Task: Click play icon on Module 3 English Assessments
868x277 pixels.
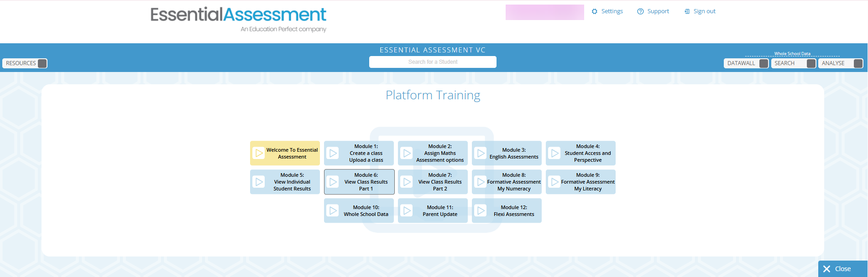Action: (481, 153)
